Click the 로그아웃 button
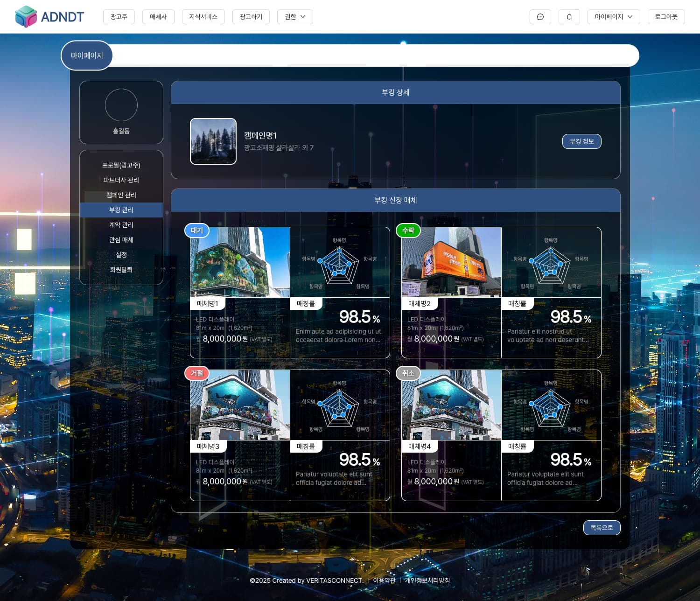700x601 pixels. [x=666, y=17]
